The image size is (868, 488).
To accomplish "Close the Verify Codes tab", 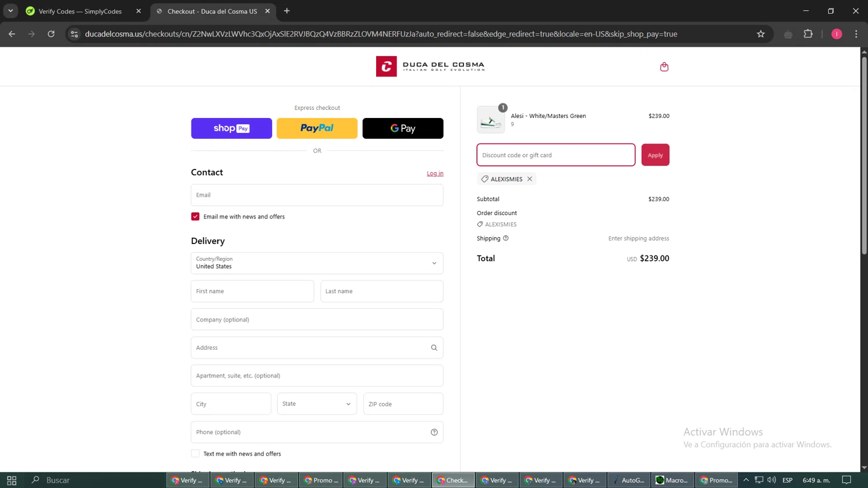I will tap(138, 11).
